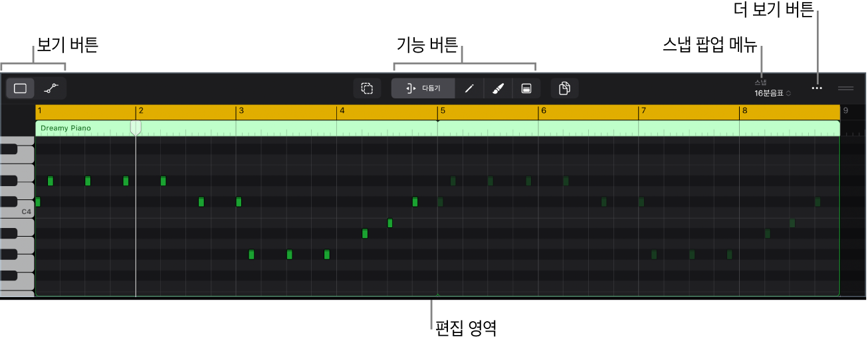Click bar 3 on the ruler
868x341 pixels.
coord(241,111)
